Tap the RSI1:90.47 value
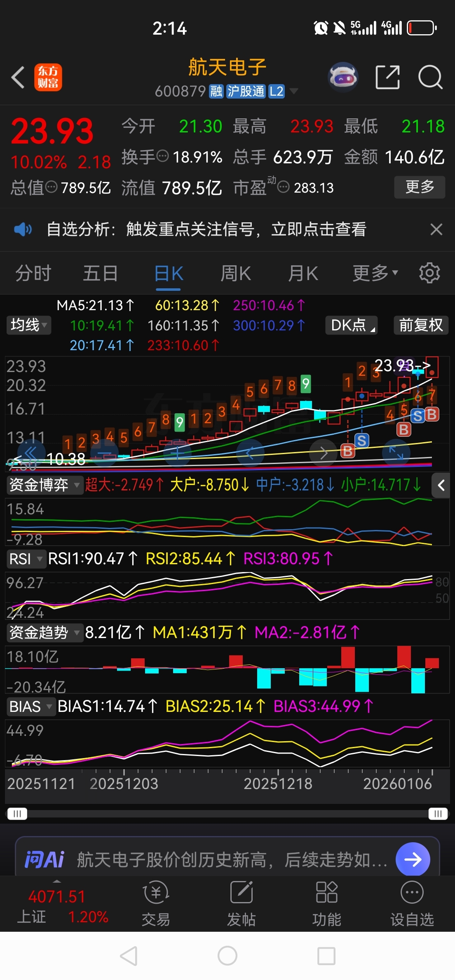 pos(93,558)
